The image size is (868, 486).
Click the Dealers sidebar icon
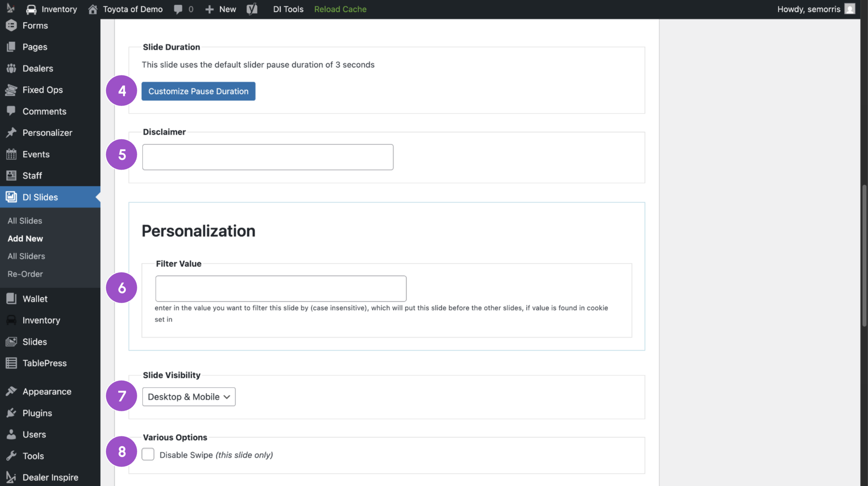11,68
